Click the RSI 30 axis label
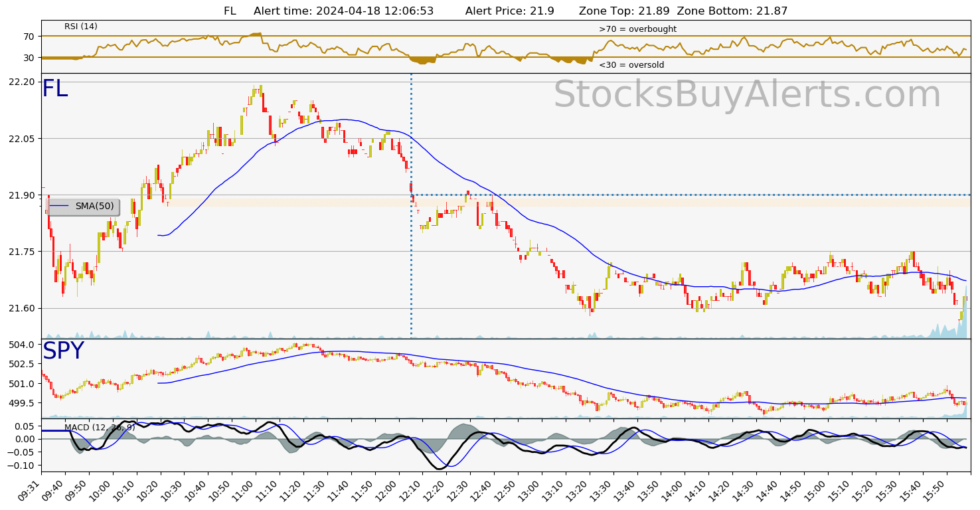The image size is (980, 510). pos(29,58)
